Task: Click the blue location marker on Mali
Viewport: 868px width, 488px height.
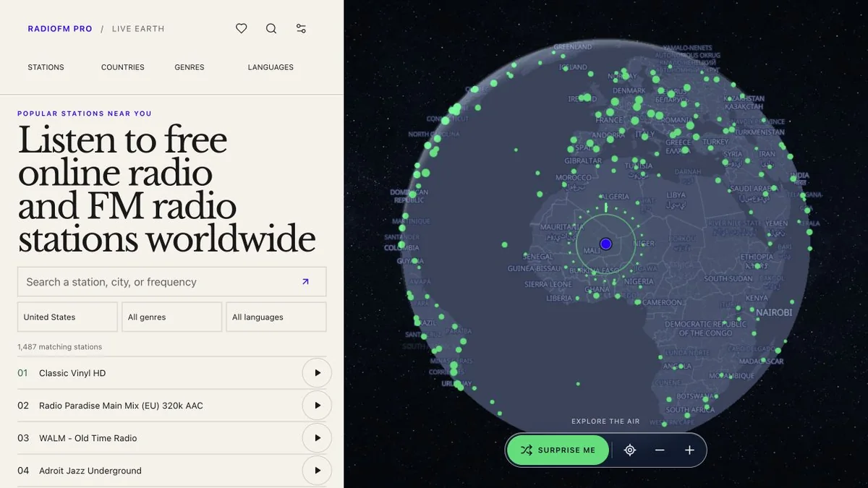Action: tap(606, 244)
